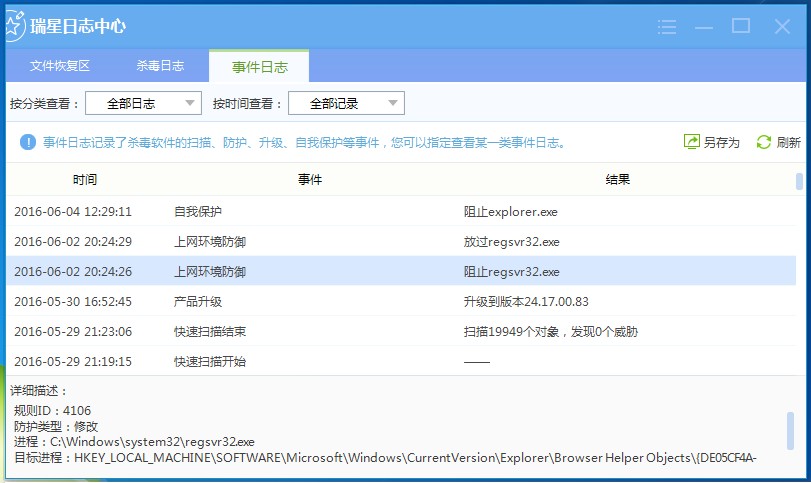Sort by the 事件 column header
The image size is (811, 483).
click(310, 179)
